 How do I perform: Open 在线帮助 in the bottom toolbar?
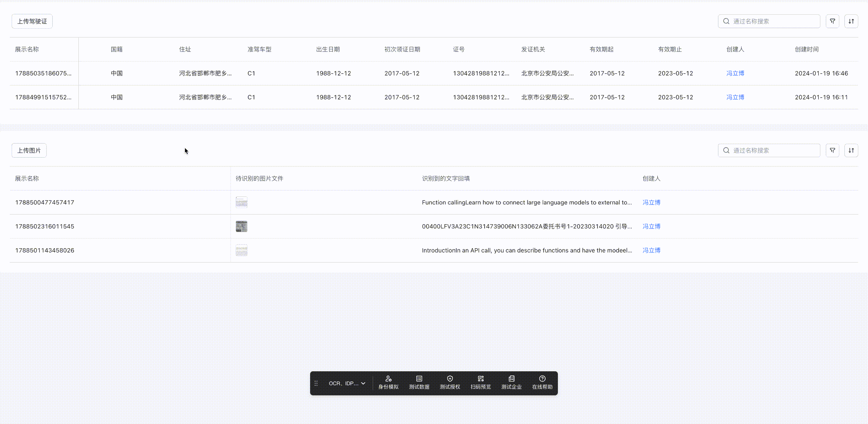[542, 383]
